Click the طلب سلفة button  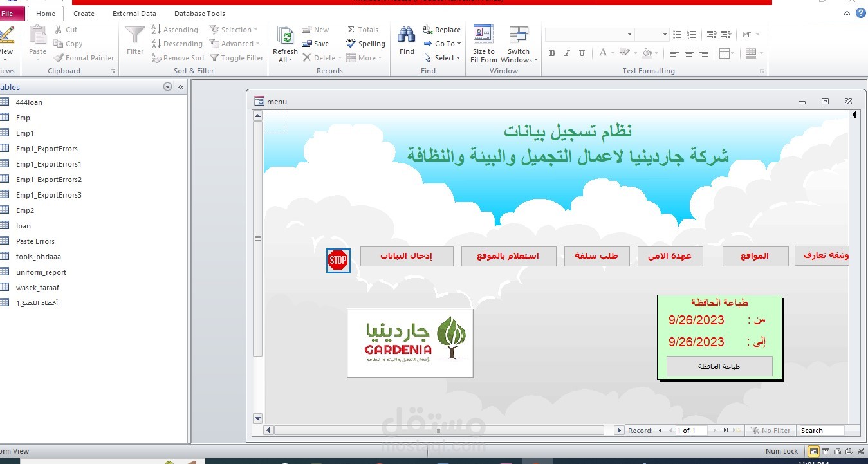point(596,256)
